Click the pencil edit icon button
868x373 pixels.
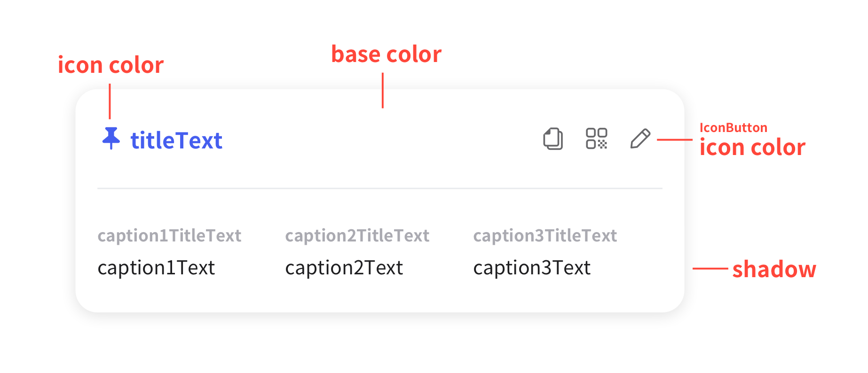pos(640,139)
